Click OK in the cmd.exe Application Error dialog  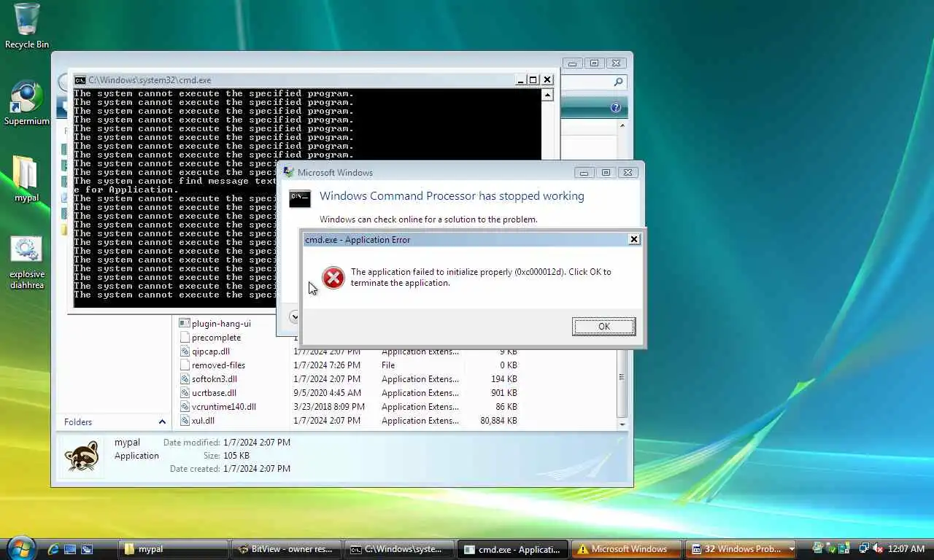pos(603,327)
